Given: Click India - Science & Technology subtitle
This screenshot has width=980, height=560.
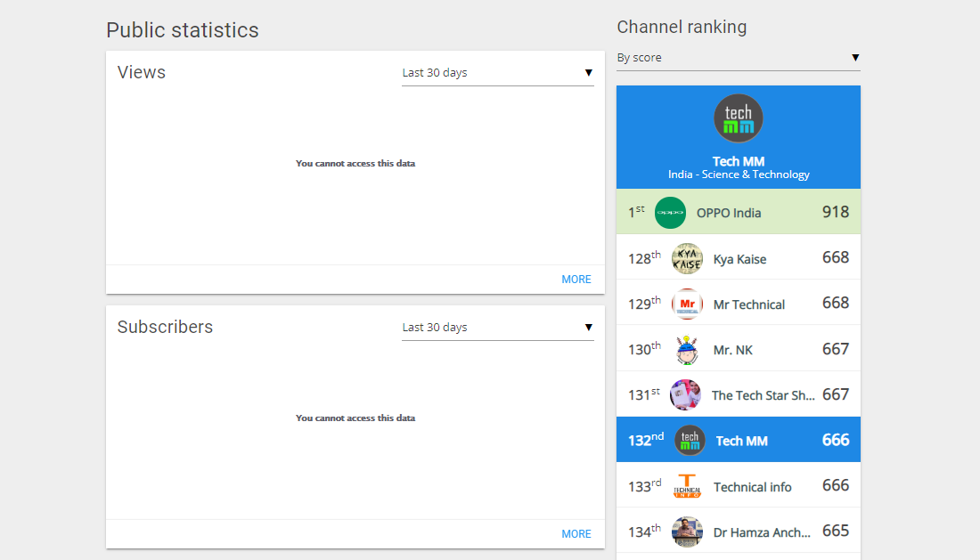Looking at the screenshot, I should (x=739, y=174).
